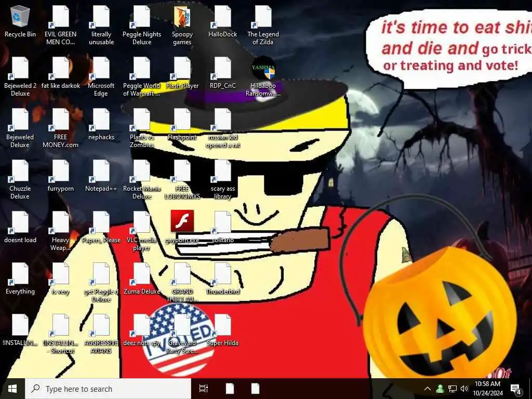This screenshot has height=399, width=532.
Task: Open network status tray icon
Action: pos(453,389)
